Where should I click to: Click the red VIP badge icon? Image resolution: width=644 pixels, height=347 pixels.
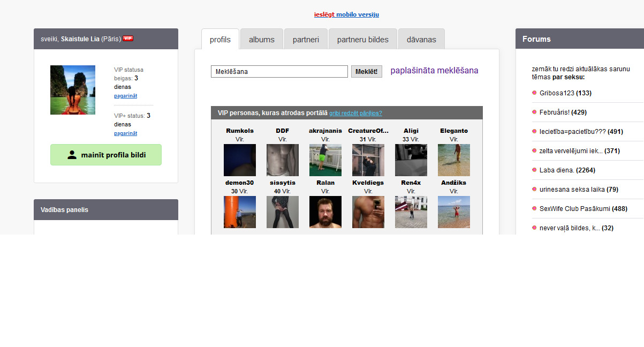click(127, 39)
